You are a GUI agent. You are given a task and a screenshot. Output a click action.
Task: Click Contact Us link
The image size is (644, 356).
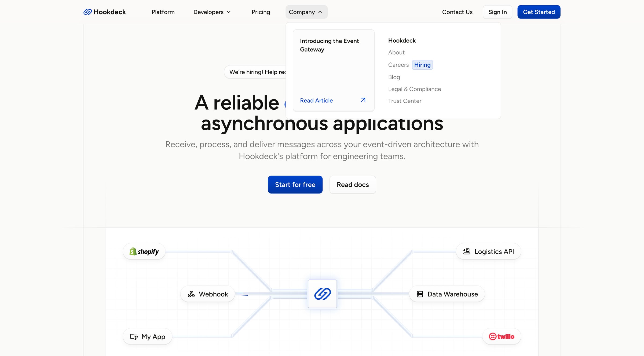(457, 12)
